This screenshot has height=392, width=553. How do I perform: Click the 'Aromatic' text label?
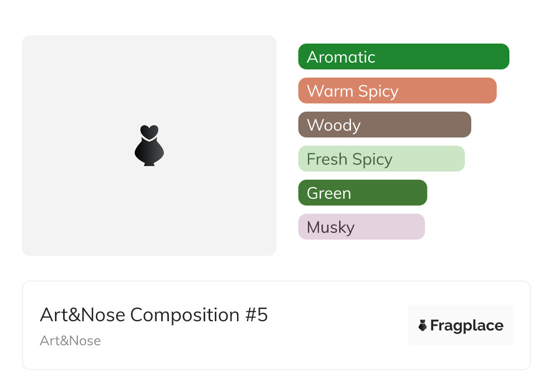pos(341,57)
